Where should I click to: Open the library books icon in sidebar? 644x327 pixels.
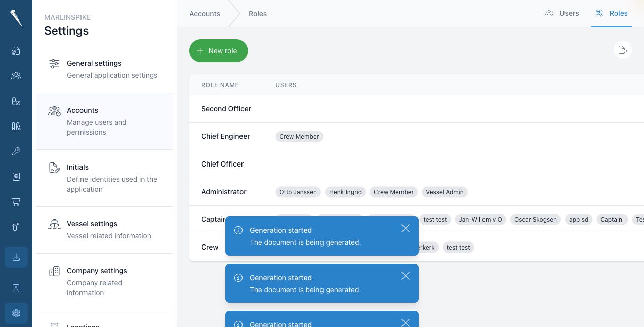click(x=16, y=126)
